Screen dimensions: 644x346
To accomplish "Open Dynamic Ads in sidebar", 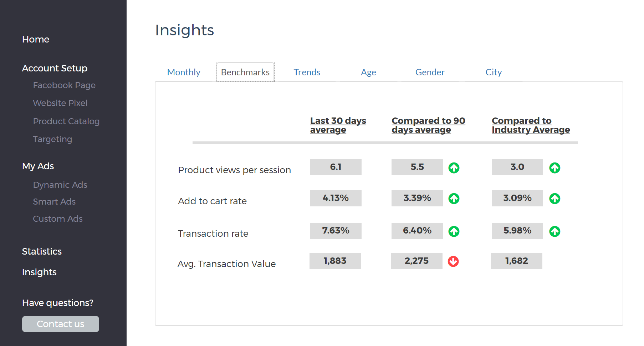I will (x=60, y=185).
